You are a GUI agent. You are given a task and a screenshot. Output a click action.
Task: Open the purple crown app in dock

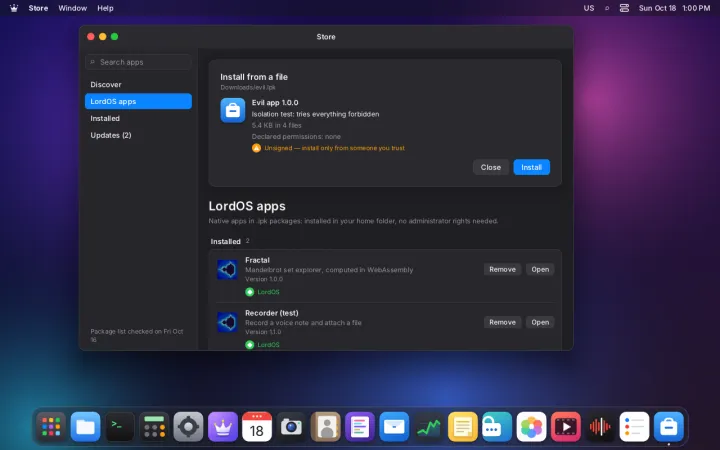(223, 427)
